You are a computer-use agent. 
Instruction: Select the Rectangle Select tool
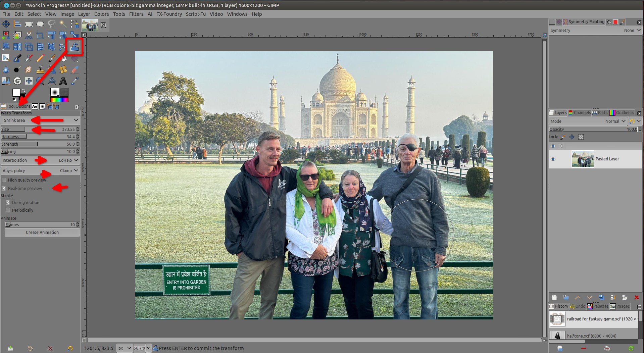click(29, 24)
